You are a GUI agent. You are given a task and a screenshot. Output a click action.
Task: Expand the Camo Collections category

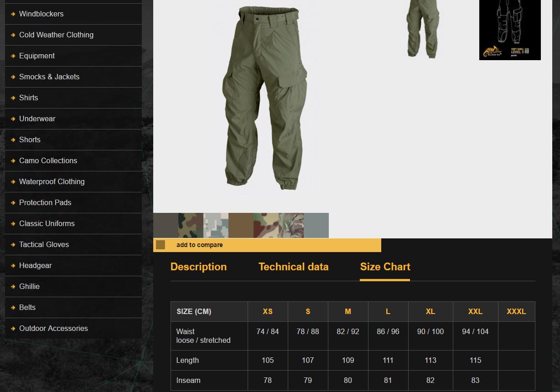coord(48,160)
